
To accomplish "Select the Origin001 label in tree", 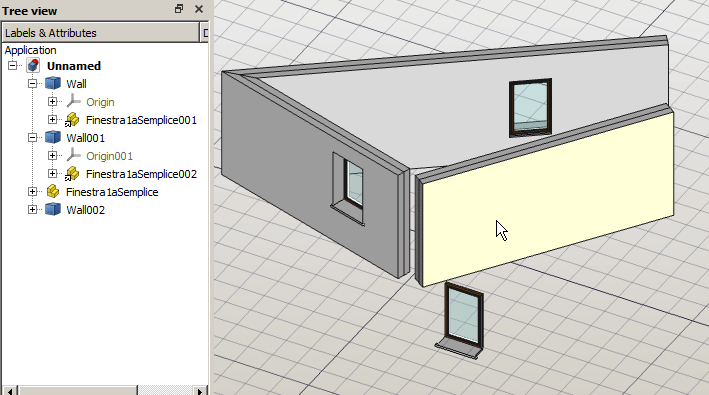I will pos(109,156).
